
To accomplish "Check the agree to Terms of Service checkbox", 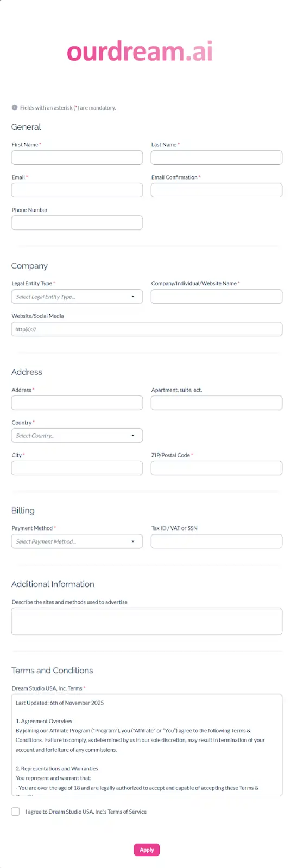I will pos(15,812).
